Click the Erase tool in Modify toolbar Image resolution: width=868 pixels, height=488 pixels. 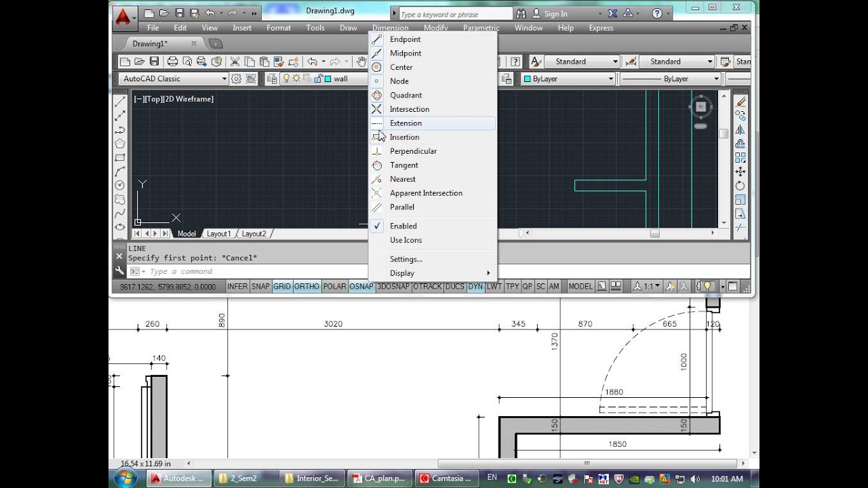741,102
